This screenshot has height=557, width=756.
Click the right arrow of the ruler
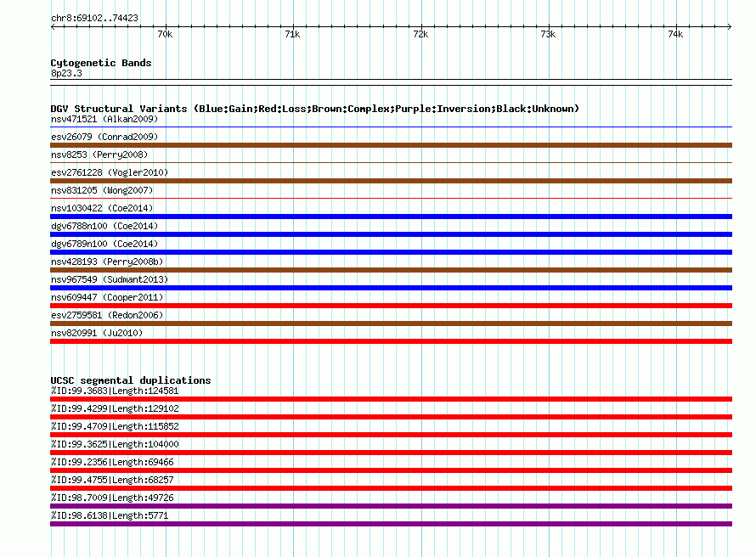pyautogui.click(x=729, y=26)
